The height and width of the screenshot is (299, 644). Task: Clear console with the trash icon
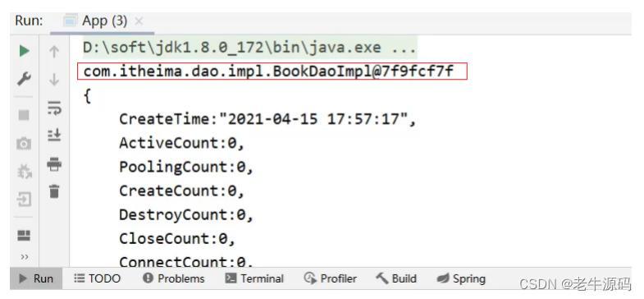click(54, 191)
